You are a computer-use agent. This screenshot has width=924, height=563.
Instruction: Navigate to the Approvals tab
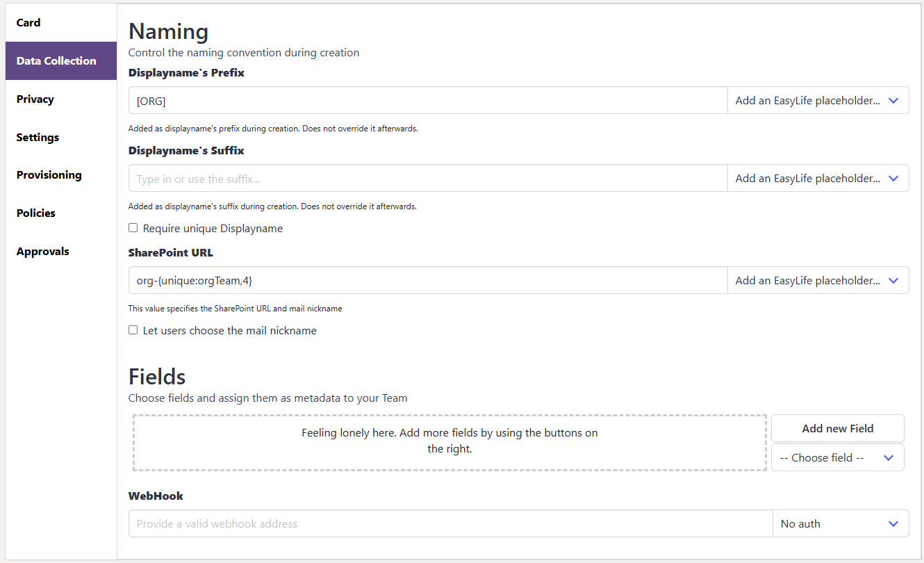[x=43, y=252]
